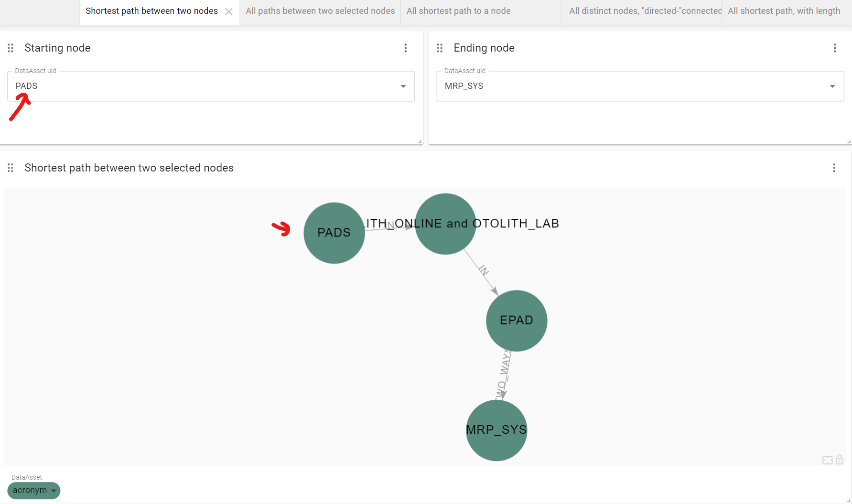852x504 pixels.
Task: Open options menu for the shortest path report
Action: [x=834, y=168]
